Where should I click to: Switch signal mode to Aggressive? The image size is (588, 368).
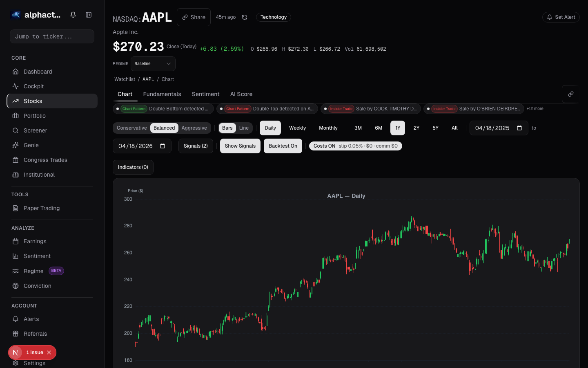(x=194, y=128)
